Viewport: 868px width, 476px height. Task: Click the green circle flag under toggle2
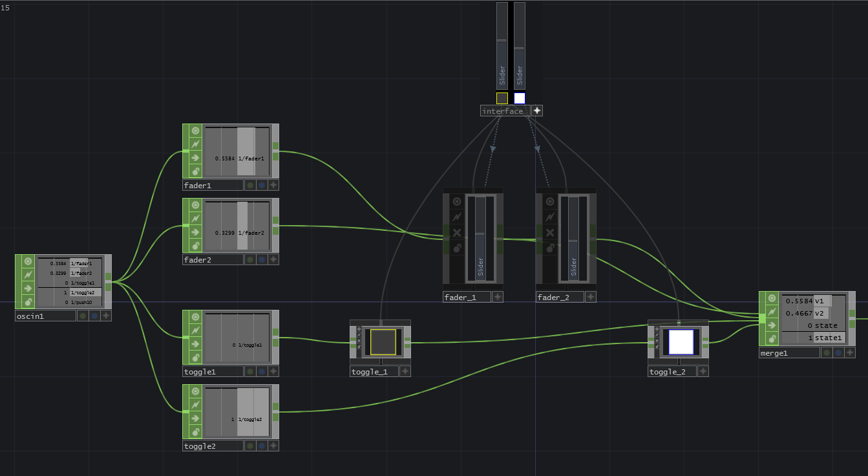click(x=249, y=446)
